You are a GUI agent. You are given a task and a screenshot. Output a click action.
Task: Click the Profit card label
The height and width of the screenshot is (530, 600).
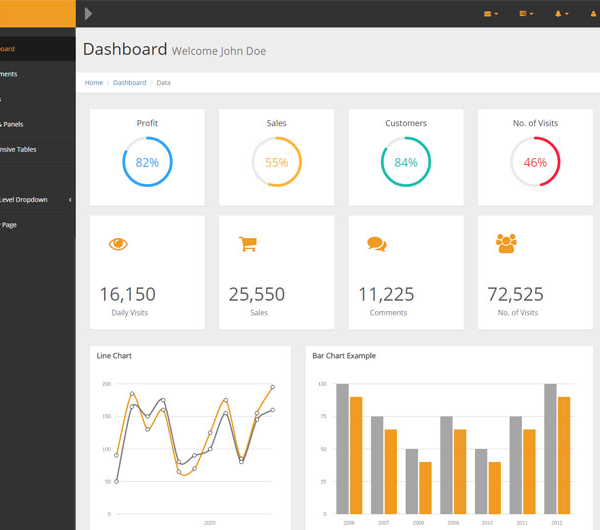point(147,123)
